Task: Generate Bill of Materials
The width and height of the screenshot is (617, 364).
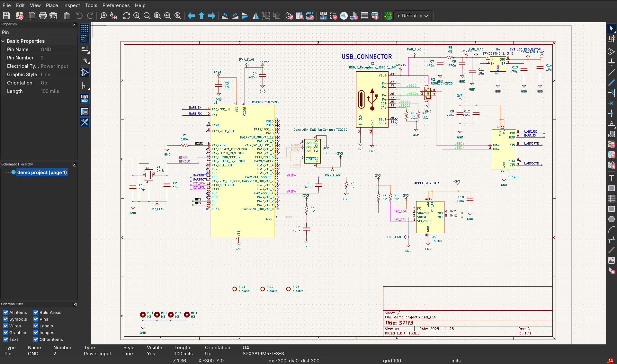Action: [x=375, y=16]
